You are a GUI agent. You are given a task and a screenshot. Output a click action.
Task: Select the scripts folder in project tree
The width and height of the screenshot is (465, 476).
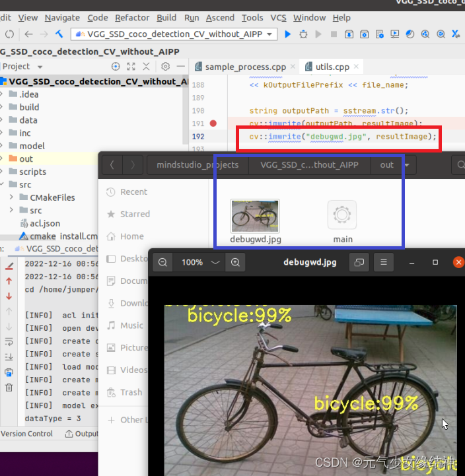click(x=32, y=172)
